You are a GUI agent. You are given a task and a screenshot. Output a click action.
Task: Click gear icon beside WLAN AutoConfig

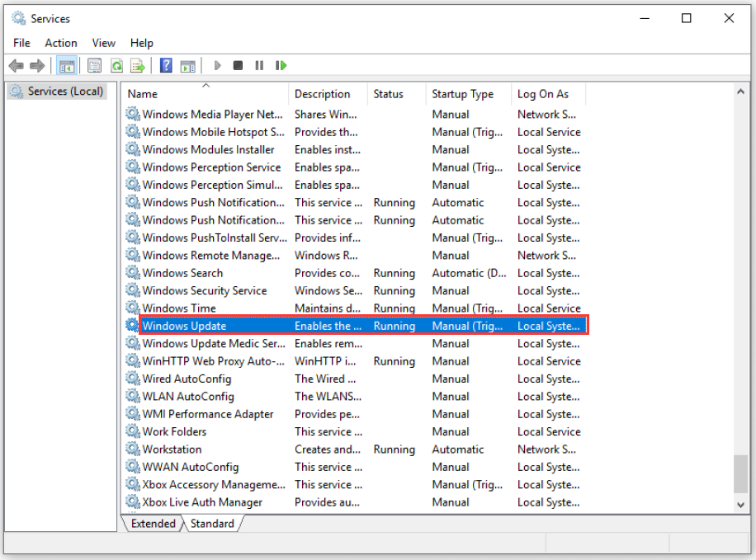coord(132,396)
